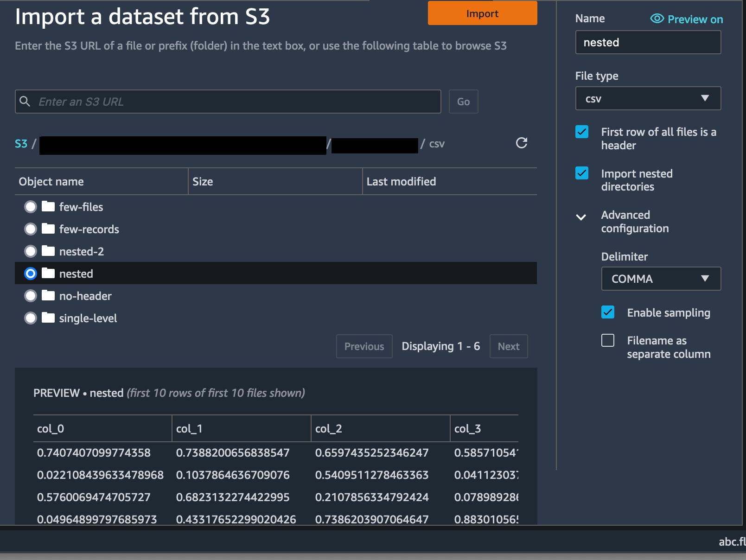Screen dimensions: 746x560
Task: Uncheck Enable sampling checkbox
Action: point(608,312)
